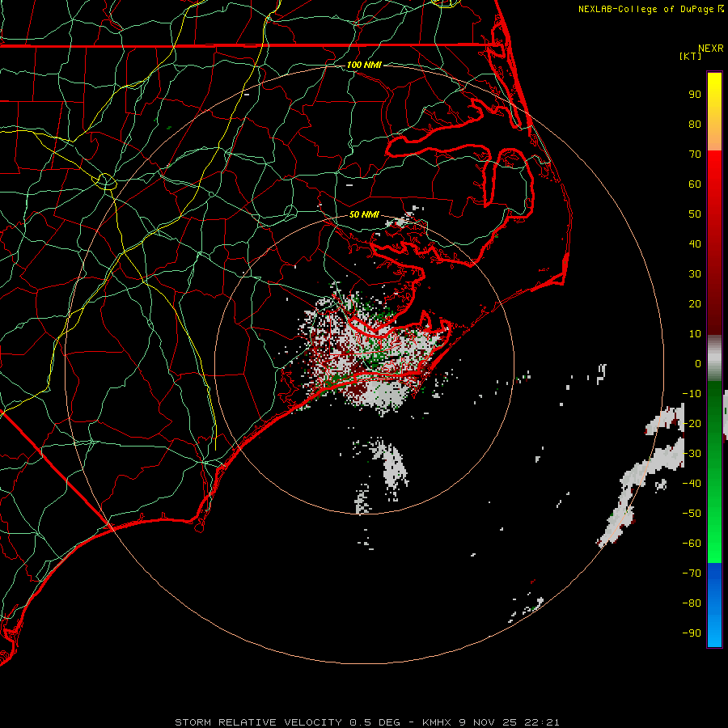The image size is (728, 728).
Task: Click the 50 NMI range ring label
Action: click(364, 214)
